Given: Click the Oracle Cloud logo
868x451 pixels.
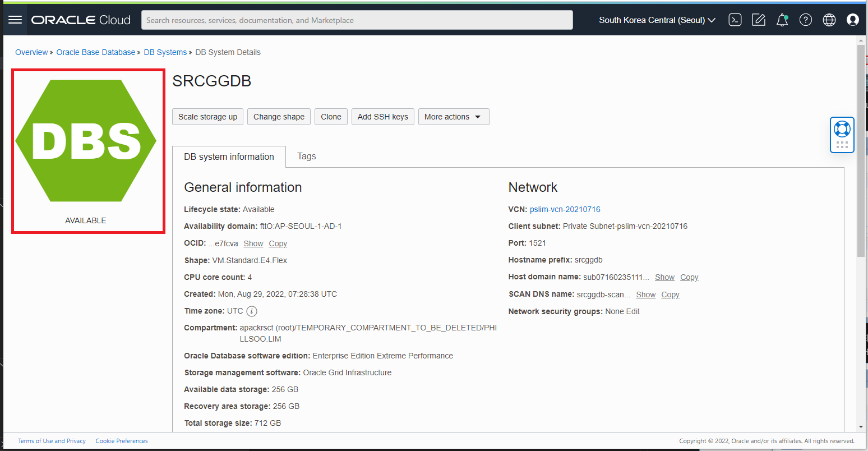Looking at the screenshot, I should tap(81, 20).
